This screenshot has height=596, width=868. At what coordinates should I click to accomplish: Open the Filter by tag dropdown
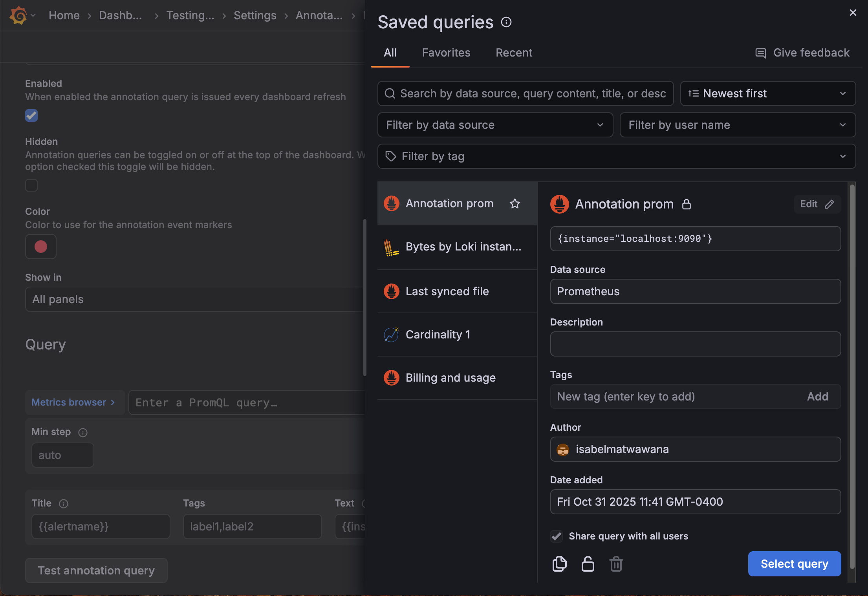(x=616, y=156)
